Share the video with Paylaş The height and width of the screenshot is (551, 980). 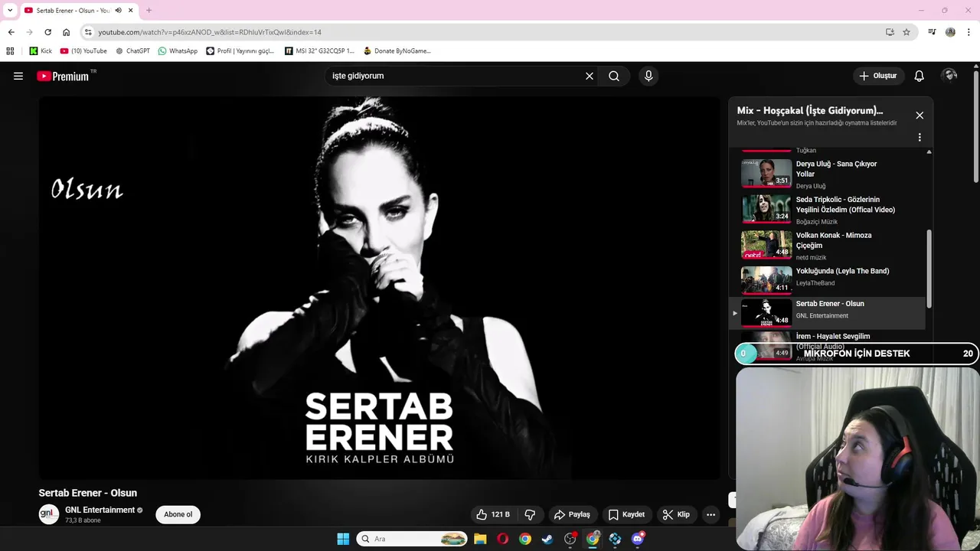[x=572, y=514]
